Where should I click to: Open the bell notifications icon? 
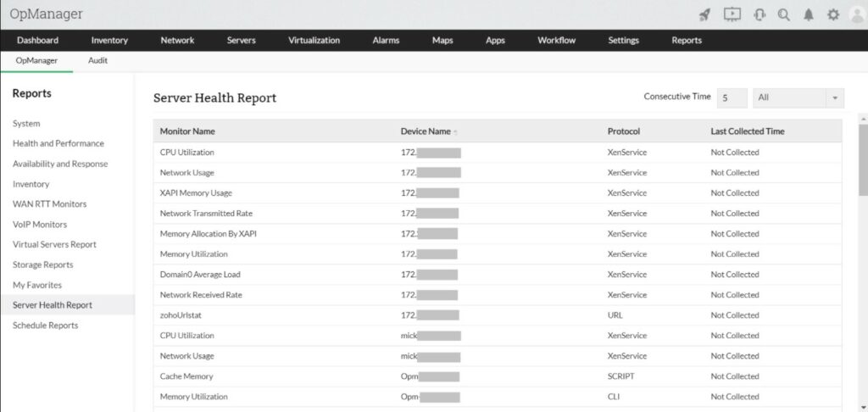809,15
